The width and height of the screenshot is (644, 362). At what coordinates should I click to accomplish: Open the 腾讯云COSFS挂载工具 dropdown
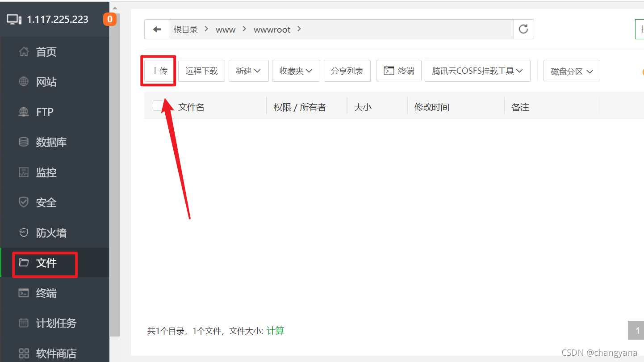[477, 71]
